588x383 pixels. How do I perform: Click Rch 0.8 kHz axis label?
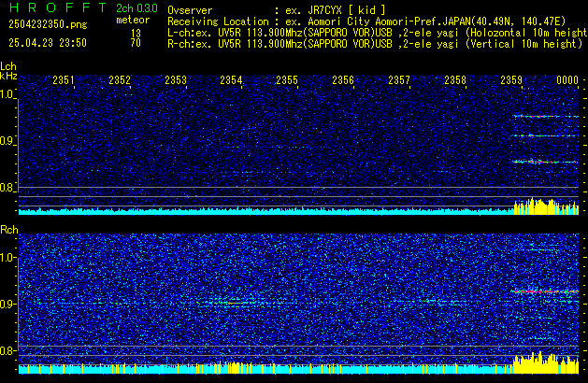tap(7, 350)
